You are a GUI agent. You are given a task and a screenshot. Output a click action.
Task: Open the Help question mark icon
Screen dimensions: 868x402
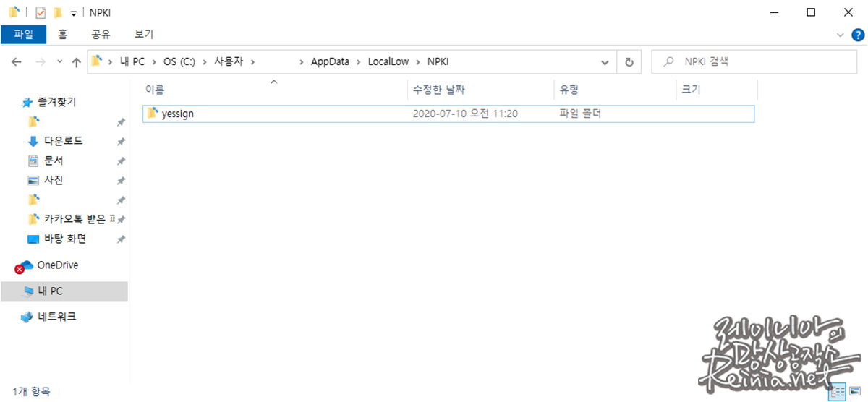coord(858,34)
